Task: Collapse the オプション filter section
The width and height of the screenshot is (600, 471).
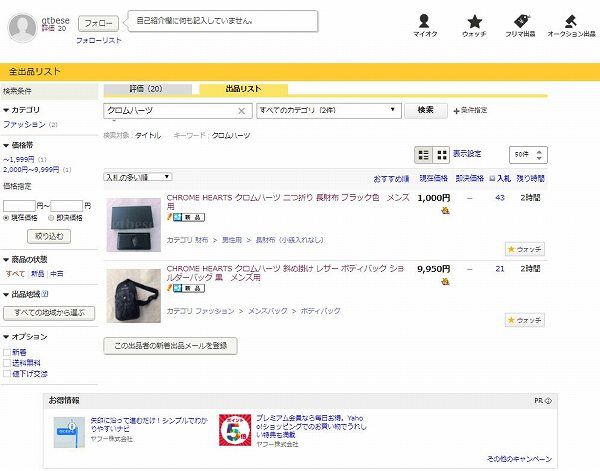Action: pyautogui.click(x=25, y=337)
